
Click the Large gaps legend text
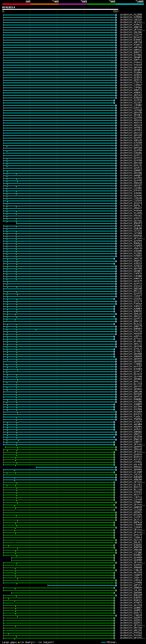tap(28, 642)
